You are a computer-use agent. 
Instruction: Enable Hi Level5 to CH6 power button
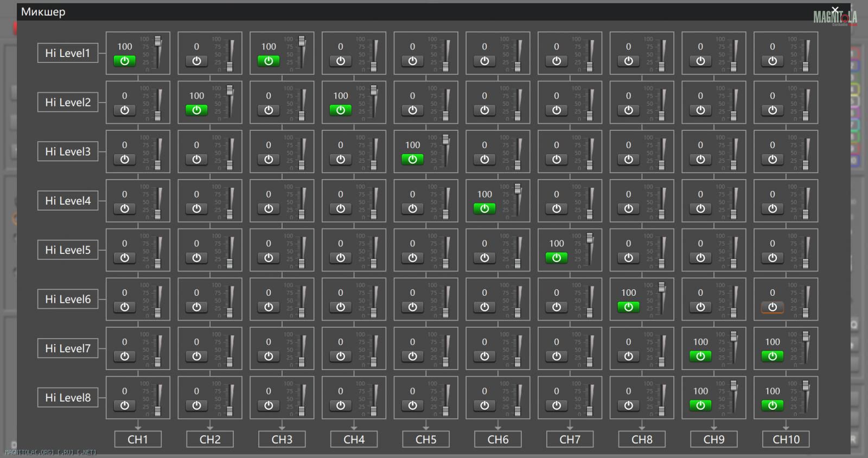[484, 258]
